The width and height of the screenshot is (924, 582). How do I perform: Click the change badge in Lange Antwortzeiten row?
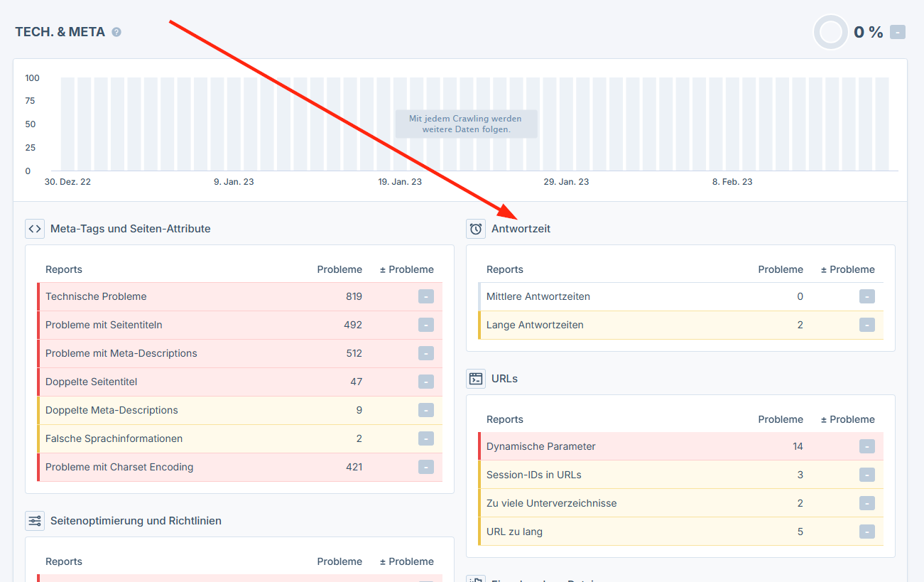(867, 325)
